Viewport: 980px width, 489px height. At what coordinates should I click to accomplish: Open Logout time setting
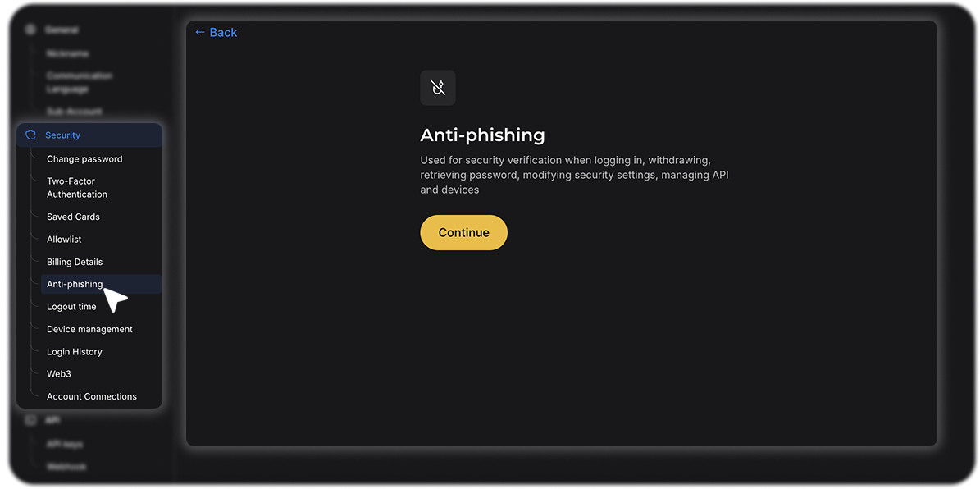click(71, 307)
